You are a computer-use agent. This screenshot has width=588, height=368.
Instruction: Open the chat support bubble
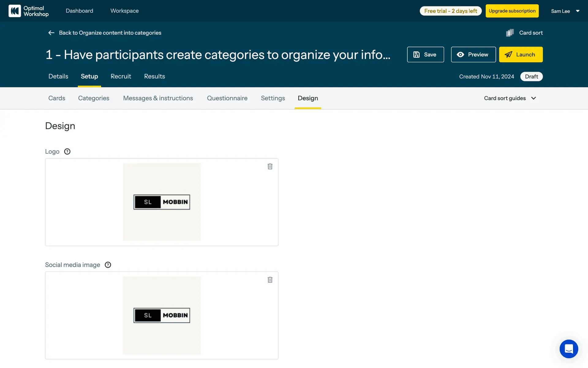point(569,349)
